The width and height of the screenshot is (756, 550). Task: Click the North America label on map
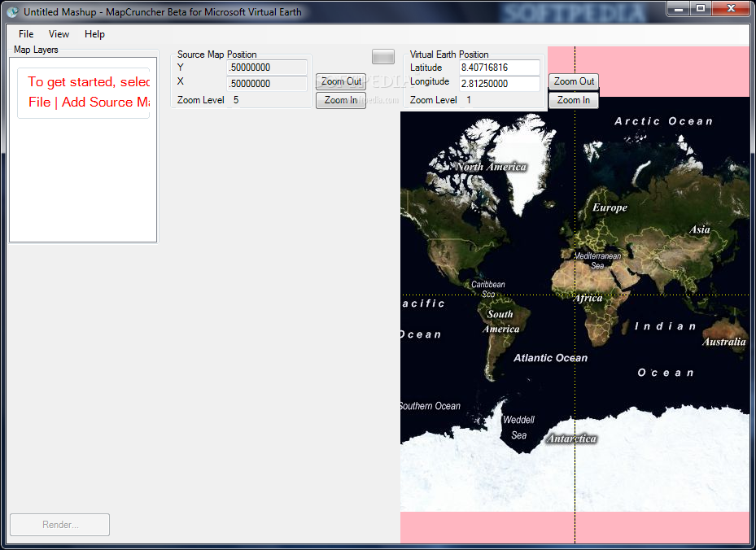pos(492,167)
